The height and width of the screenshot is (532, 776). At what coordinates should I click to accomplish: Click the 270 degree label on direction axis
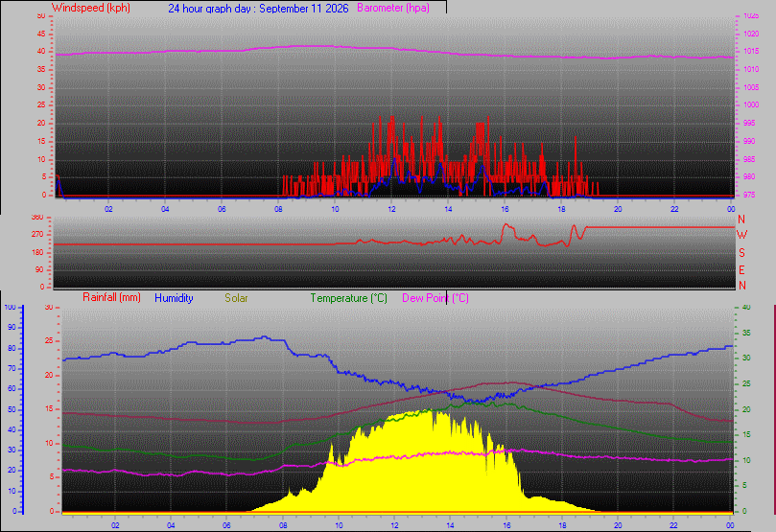[x=37, y=234]
